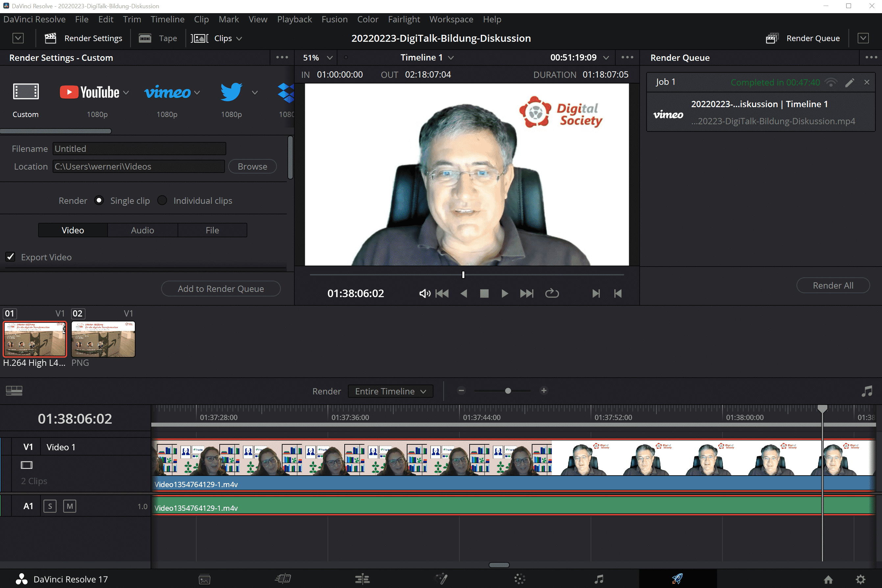The height and width of the screenshot is (588, 882).
Task: Zoom in timeline with plus icon
Action: point(544,391)
